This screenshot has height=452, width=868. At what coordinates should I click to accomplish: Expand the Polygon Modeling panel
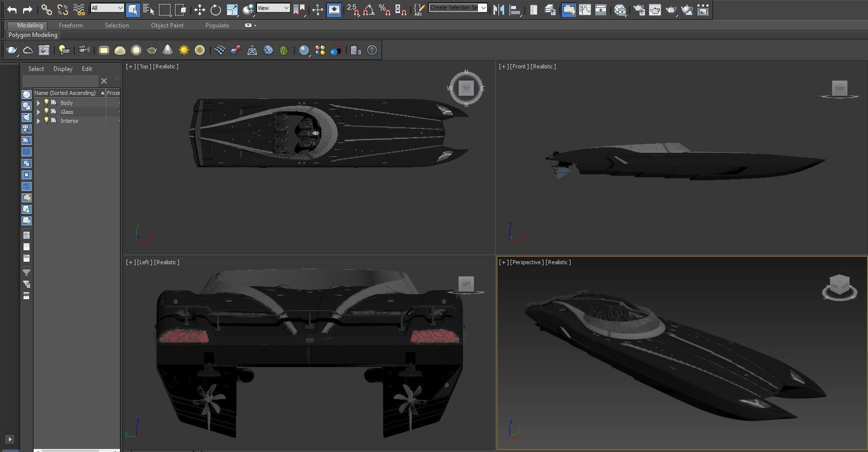tap(33, 35)
